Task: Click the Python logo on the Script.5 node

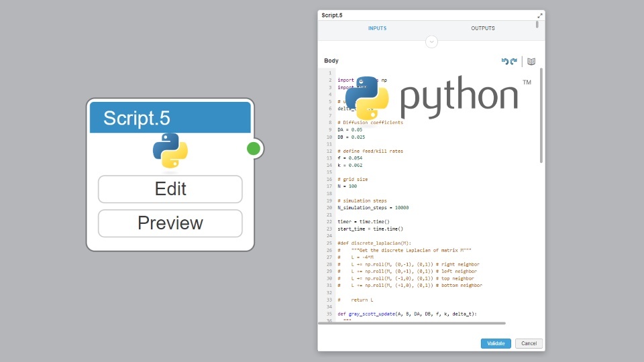Action: click(170, 151)
